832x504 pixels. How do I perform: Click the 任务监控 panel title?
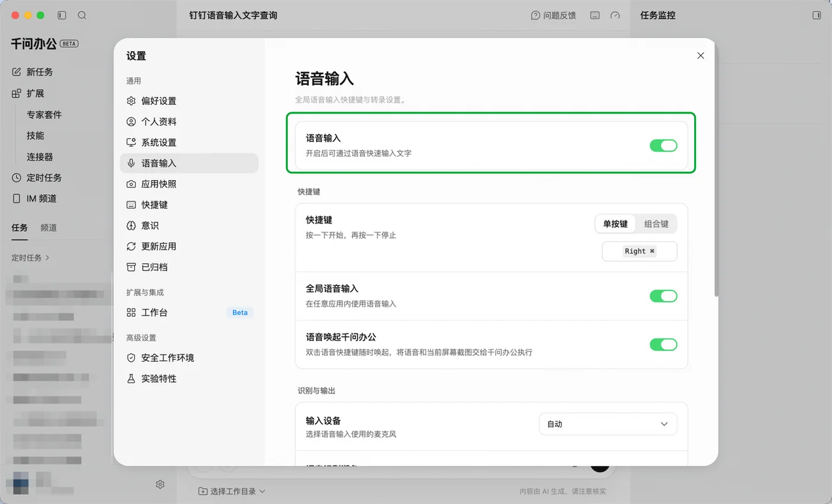click(658, 15)
